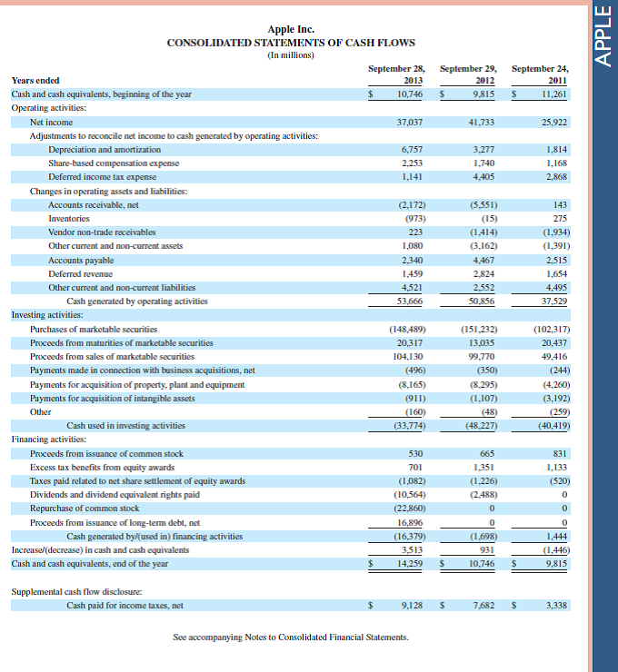Click 'Cash used in investing activities' label
The image size is (618, 672).
(126, 426)
